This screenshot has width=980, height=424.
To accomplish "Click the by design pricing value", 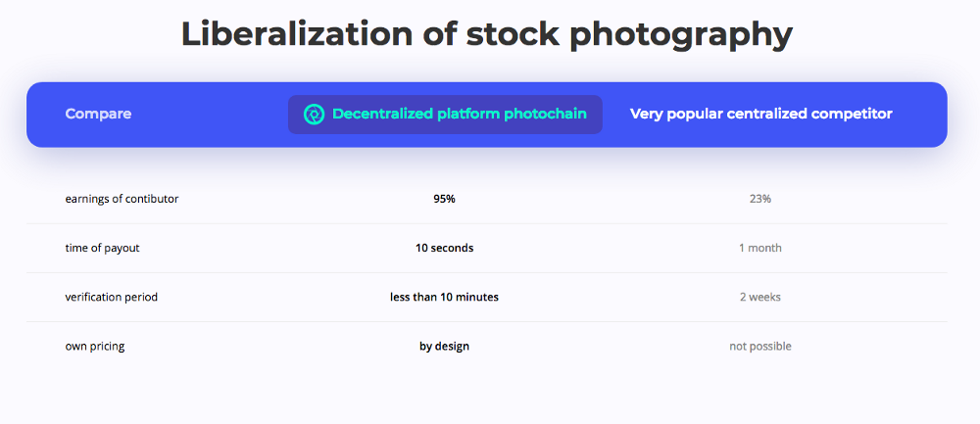I will 444,346.
